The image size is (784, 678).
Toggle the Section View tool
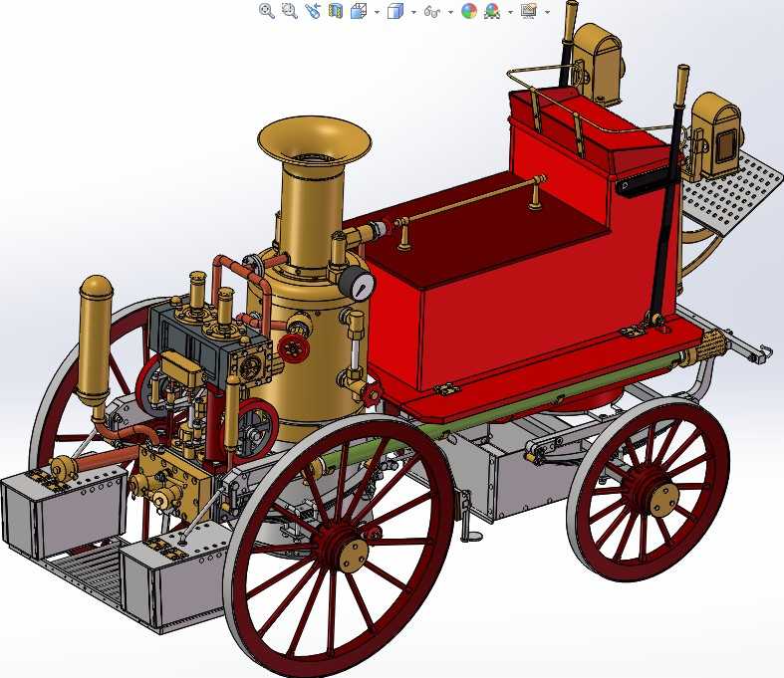(336, 11)
